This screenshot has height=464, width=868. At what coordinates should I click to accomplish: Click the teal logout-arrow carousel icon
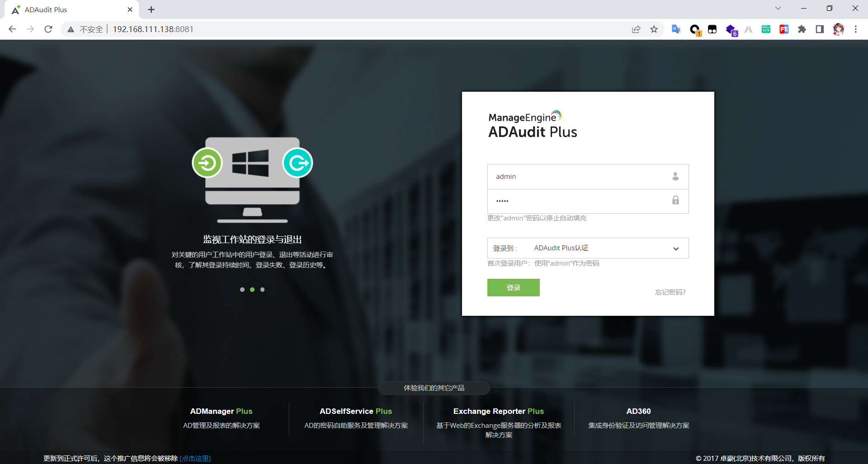(298, 163)
